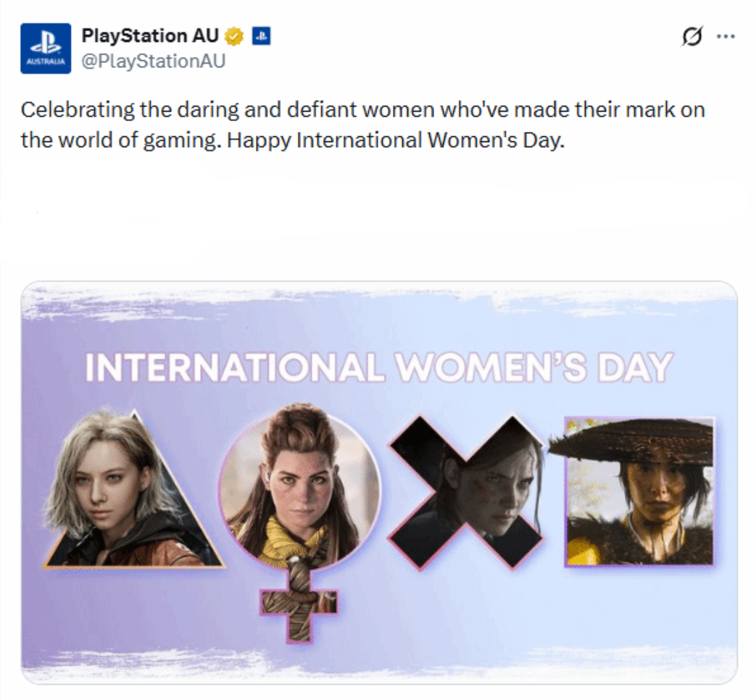The width and height of the screenshot is (756, 700).
Task: Click the Grok slashed-circle icon
Action: pos(692,36)
